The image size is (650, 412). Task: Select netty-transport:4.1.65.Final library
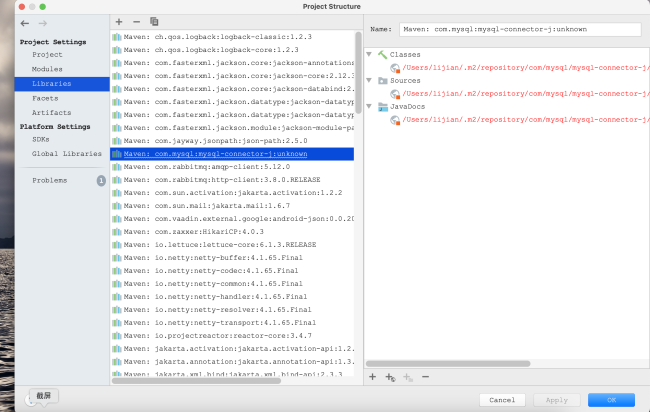click(x=232, y=322)
